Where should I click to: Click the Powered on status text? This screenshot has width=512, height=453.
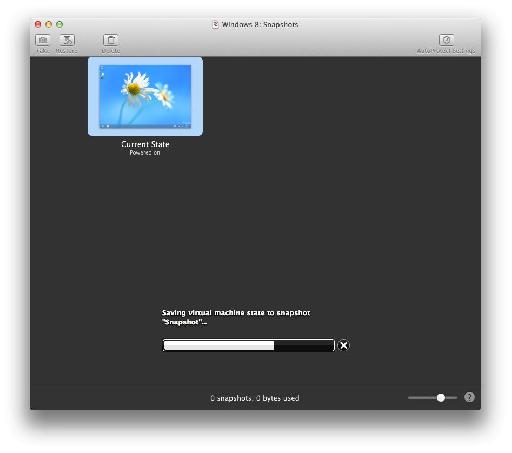(145, 153)
